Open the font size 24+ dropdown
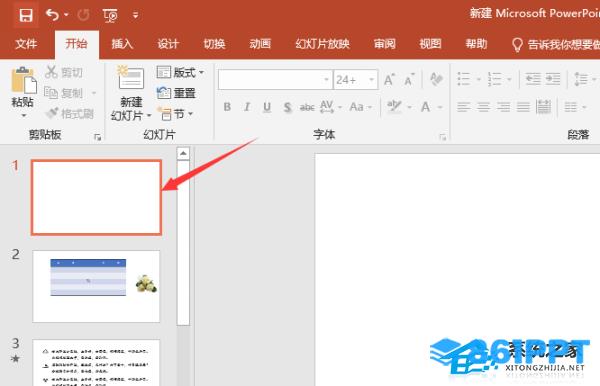Screen dimensions: 600x386 click(371, 80)
